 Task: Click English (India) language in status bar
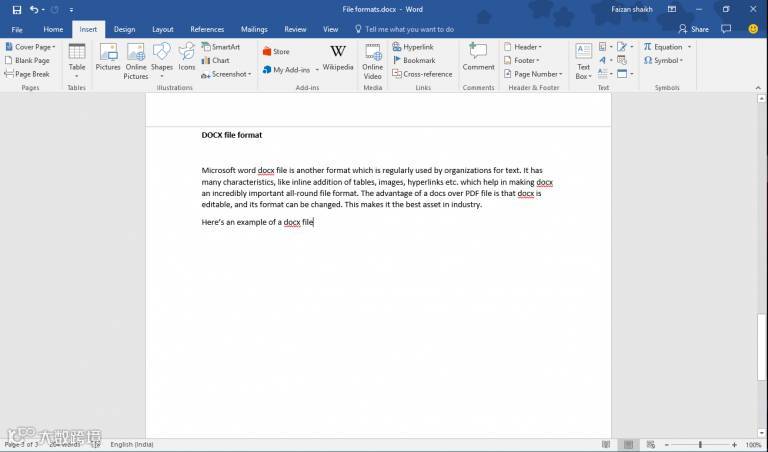(x=132, y=444)
